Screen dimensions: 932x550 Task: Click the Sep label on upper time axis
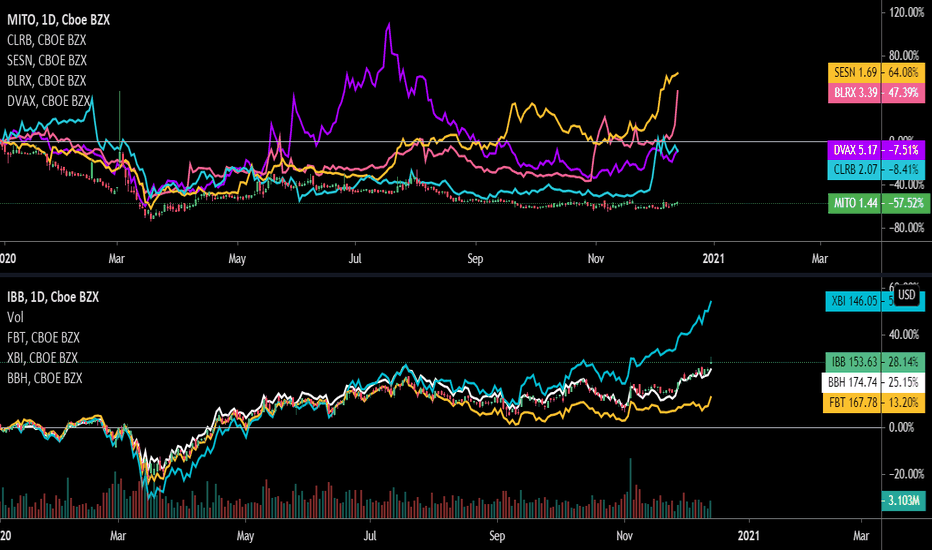click(x=475, y=259)
